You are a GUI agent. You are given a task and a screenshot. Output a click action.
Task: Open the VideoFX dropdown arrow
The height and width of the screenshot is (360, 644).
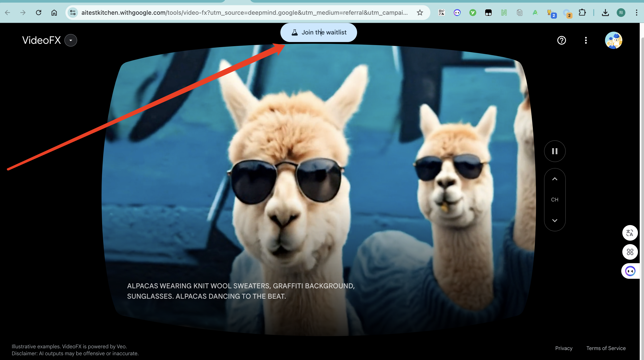point(71,40)
